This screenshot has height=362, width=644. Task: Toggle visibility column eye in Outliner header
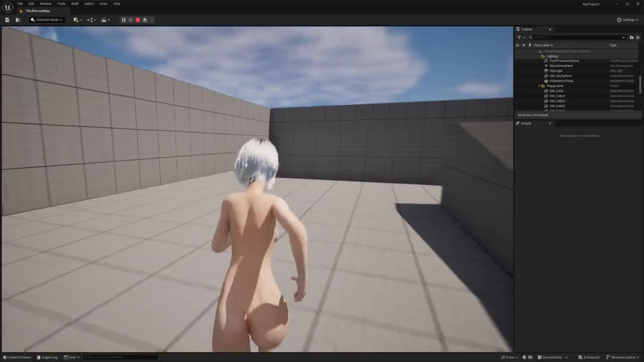tap(517, 45)
